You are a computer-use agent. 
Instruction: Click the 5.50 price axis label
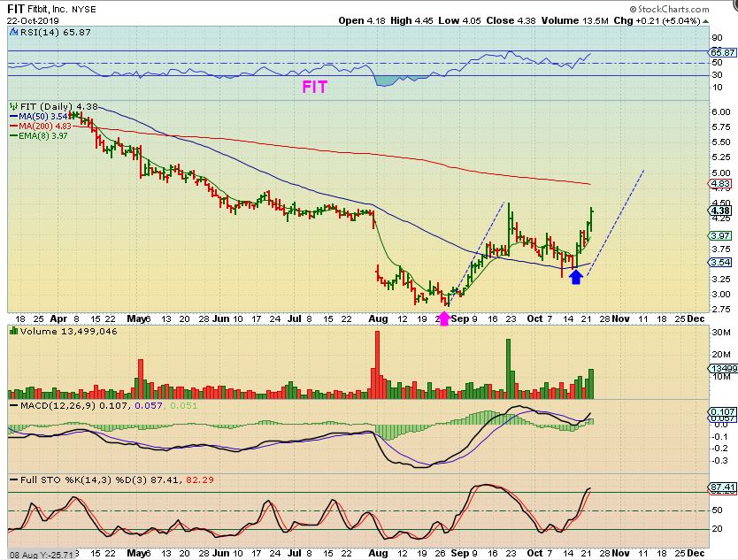pos(722,142)
